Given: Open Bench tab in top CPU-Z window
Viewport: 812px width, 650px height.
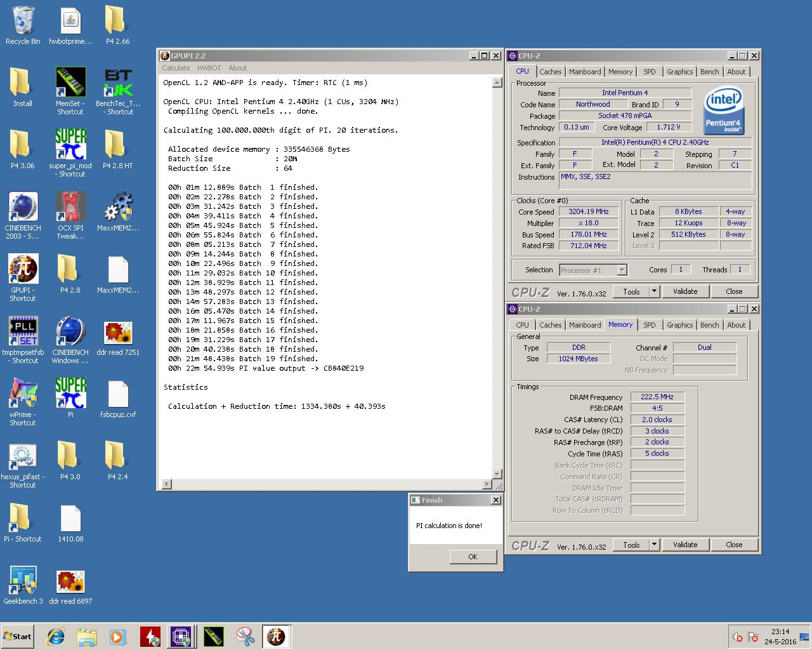Looking at the screenshot, I should coord(709,72).
